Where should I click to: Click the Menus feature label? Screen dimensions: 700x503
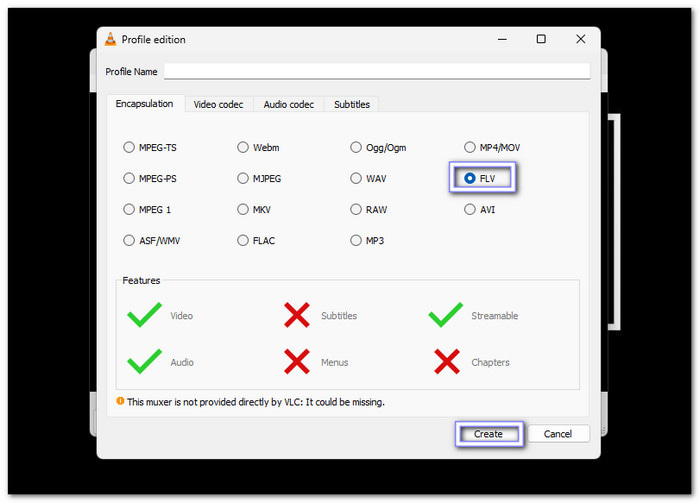click(x=334, y=362)
